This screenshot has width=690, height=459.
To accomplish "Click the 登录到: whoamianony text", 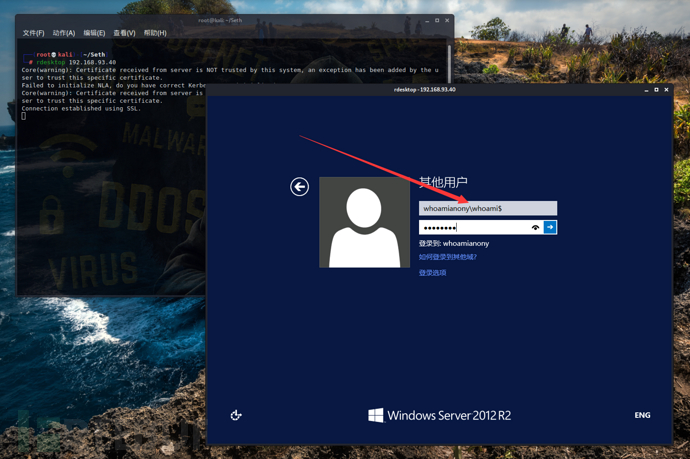I will (x=454, y=243).
